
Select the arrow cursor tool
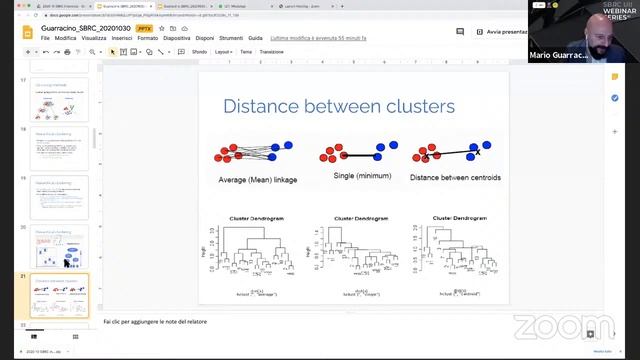coord(113,52)
